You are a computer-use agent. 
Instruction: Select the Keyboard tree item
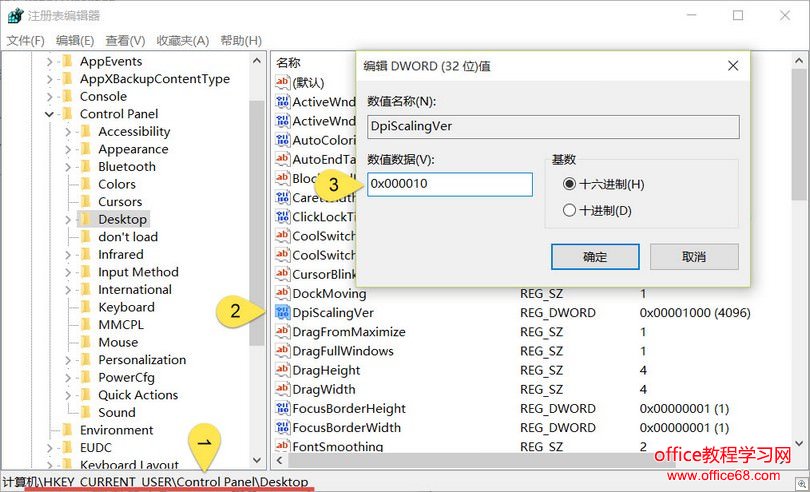coord(127,308)
